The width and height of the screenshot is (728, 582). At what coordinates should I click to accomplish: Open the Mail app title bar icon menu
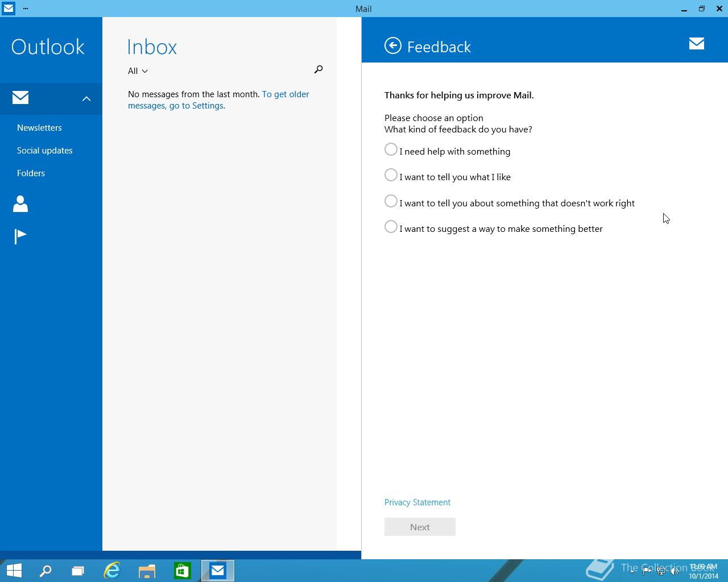tap(8, 8)
